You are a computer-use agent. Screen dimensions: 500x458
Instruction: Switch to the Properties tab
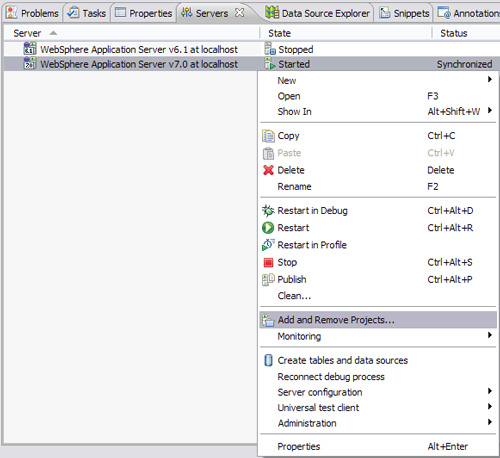pos(143,13)
